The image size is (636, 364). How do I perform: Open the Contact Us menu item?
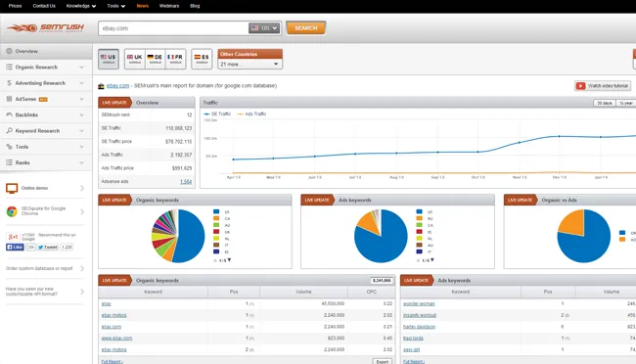(x=44, y=6)
